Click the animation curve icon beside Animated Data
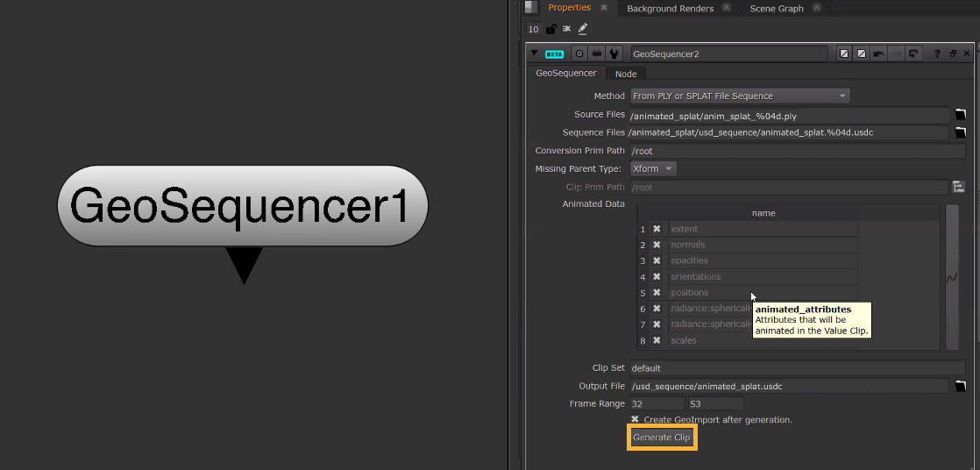980x470 pixels. [x=952, y=277]
